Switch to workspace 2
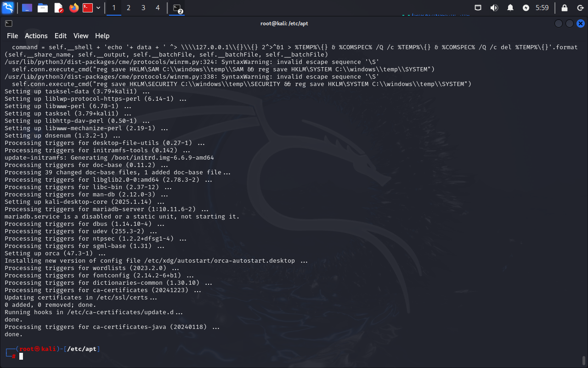 [129, 8]
